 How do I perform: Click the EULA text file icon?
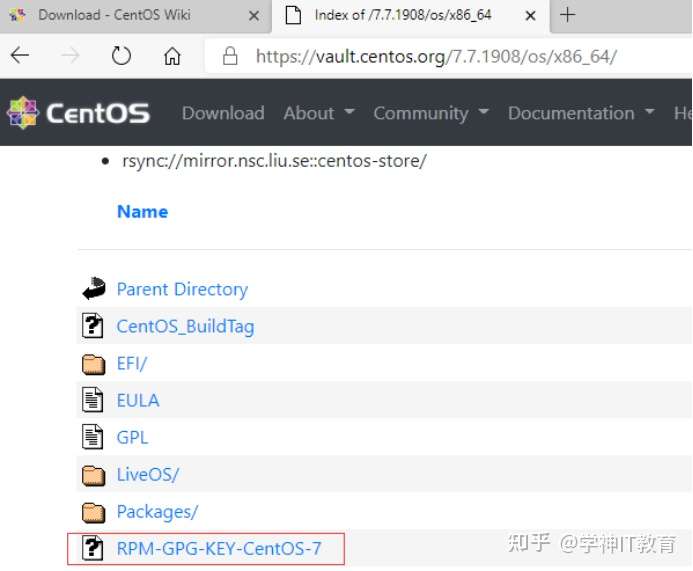[x=93, y=400]
